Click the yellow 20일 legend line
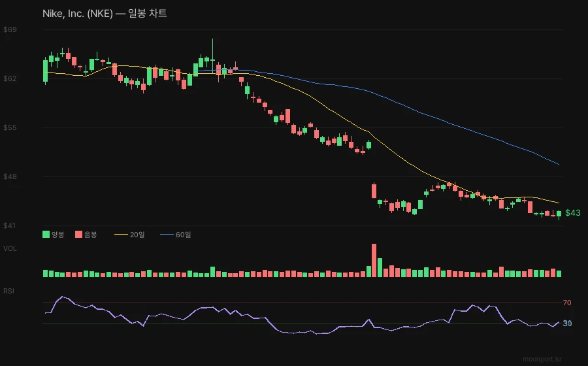This screenshot has width=588, height=366. [x=121, y=235]
